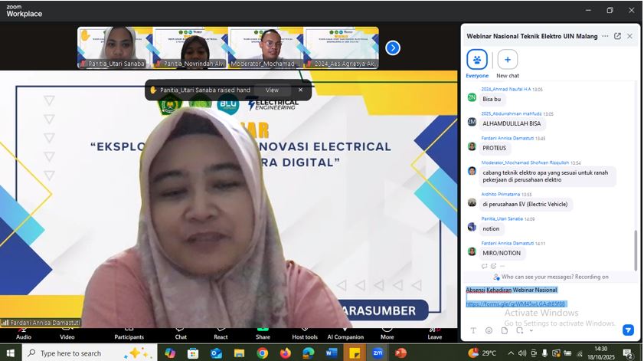This screenshot has height=361, width=644.
Task: Add a reaction to the MIRO/NOTION message
Action: point(493,266)
